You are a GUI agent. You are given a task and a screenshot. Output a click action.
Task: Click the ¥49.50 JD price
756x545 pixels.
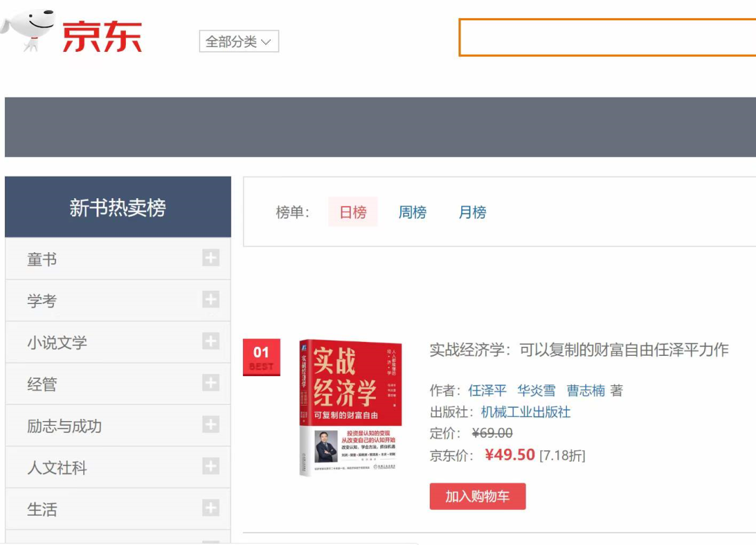(x=510, y=455)
